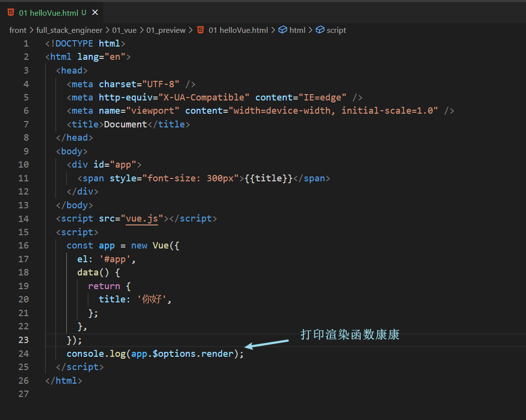The width and height of the screenshot is (526, 420).
Task: Click 'app.$options.render' expression
Action: [182, 353]
